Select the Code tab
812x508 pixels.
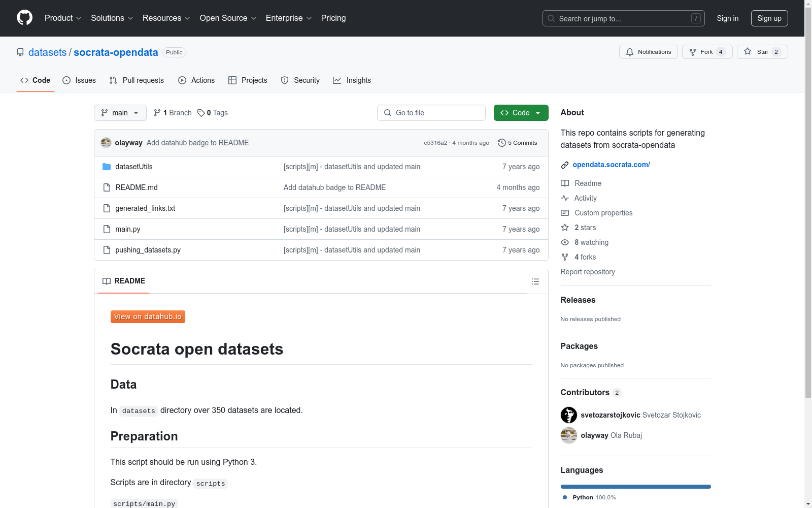(x=35, y=80)
